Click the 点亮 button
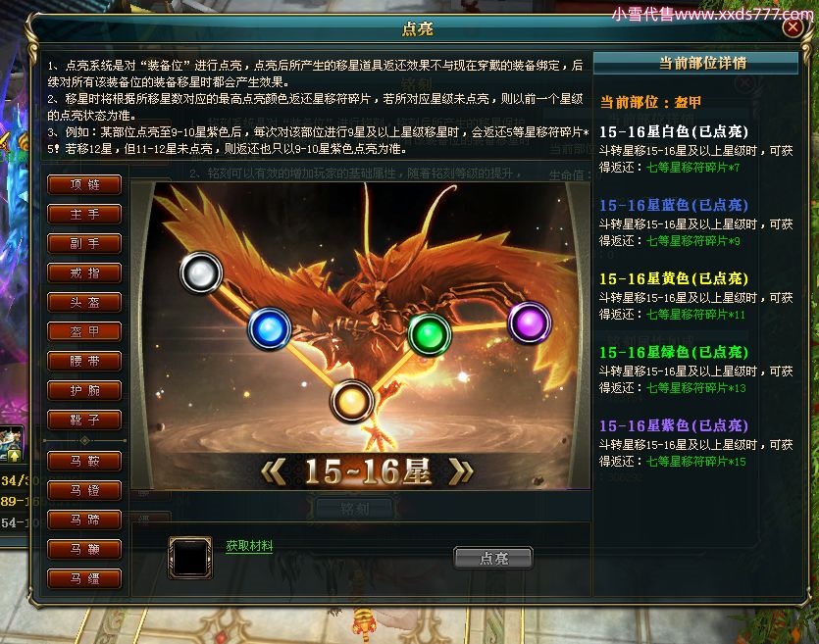This screenshot has height=644, width=819. click(493, 559)
